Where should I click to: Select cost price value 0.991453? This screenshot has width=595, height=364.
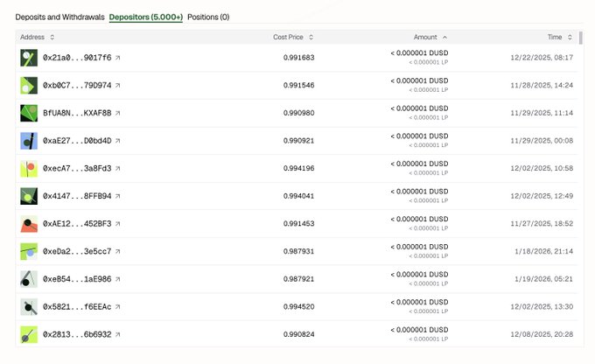[x=298, y=224]
